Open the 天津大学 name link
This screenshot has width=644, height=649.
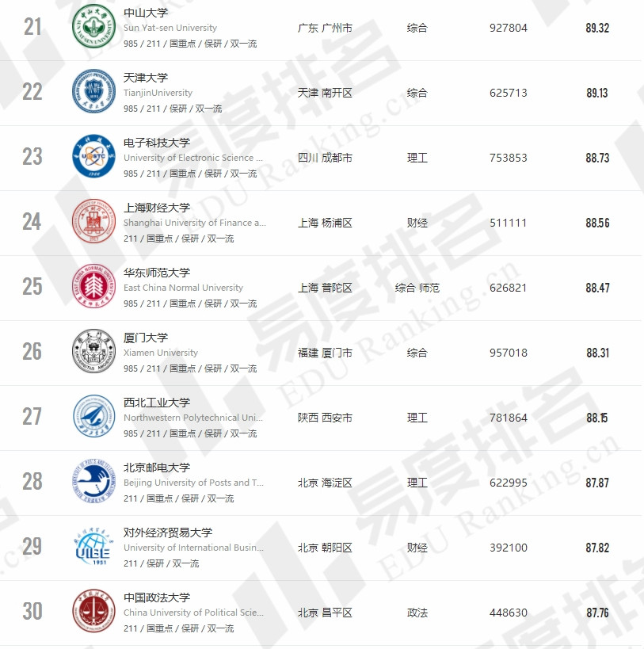pos(146,78)
